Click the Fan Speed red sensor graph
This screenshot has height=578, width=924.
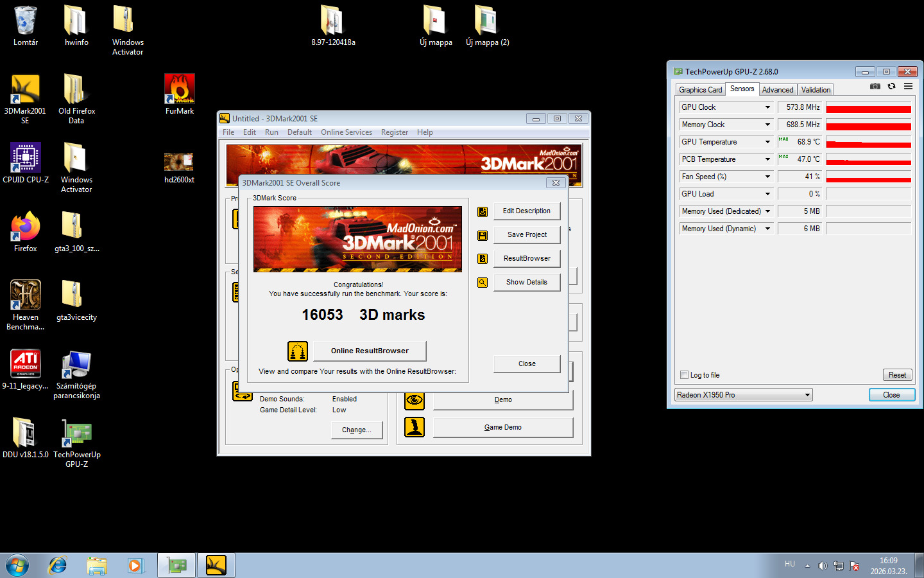868,177
